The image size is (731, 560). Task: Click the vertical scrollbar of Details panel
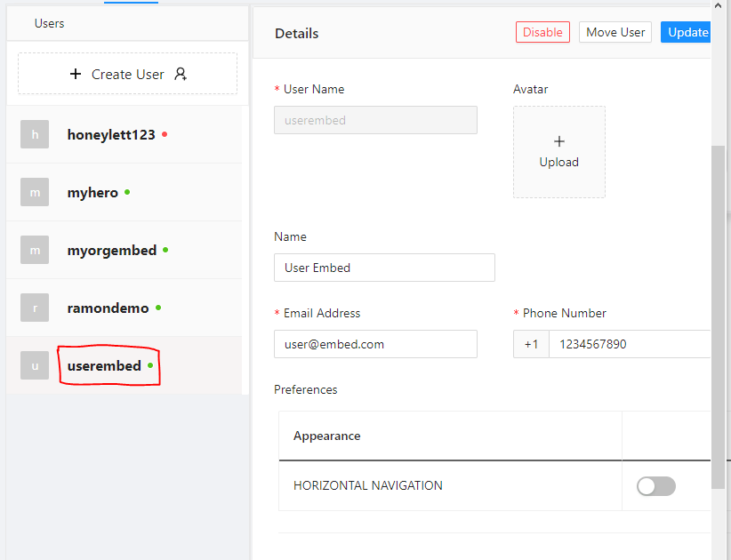719,311
